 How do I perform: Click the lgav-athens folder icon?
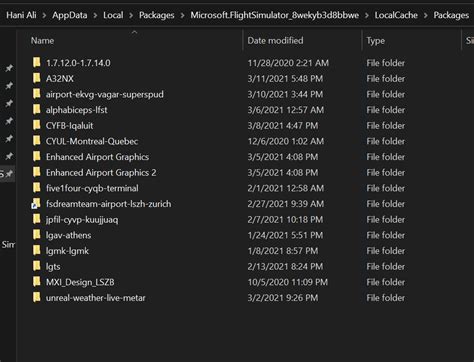click(x=37, y=235)
